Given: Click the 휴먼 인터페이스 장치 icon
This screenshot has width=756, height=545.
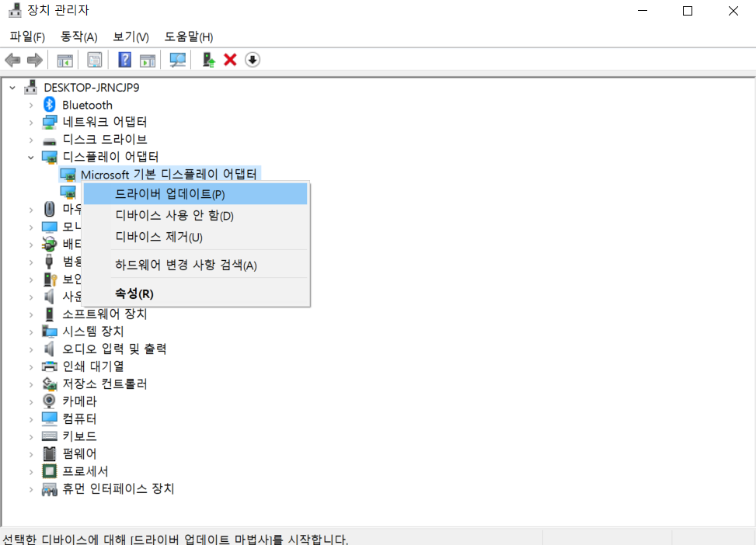Looking at the screenshot, I should tap(49, 489).
